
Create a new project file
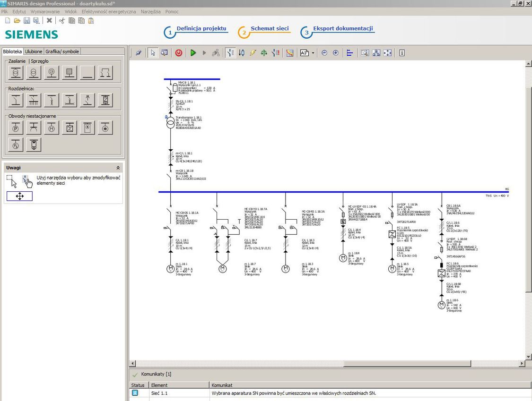(8, 21)
